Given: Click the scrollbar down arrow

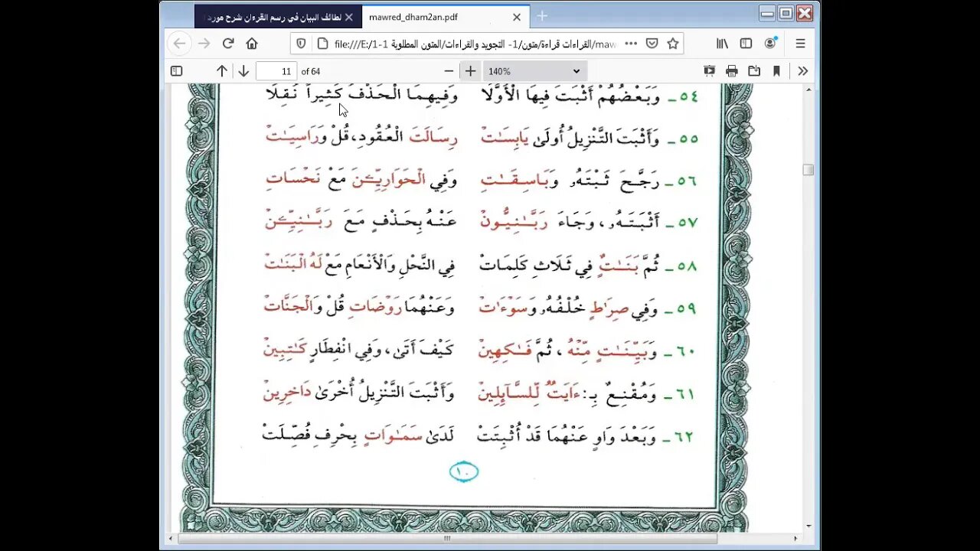Looking at the screenshot, I should (x=808, y=527).
